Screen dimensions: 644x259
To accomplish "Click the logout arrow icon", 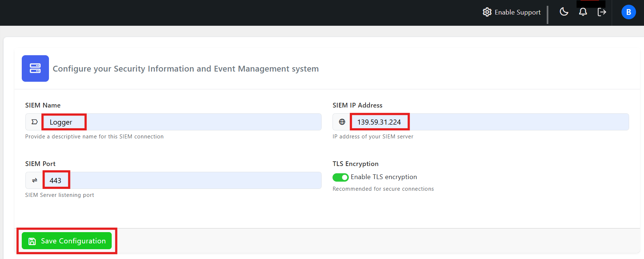I will tap(602, 12).
